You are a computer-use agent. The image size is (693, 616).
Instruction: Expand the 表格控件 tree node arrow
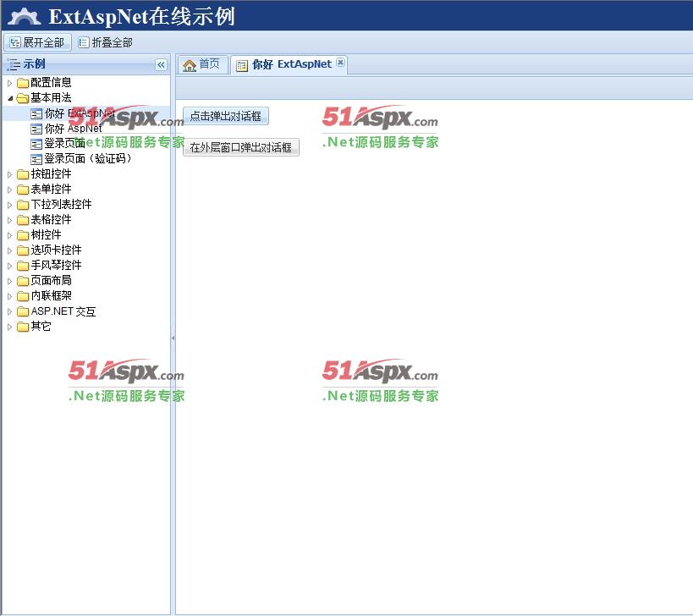(9, 220)
